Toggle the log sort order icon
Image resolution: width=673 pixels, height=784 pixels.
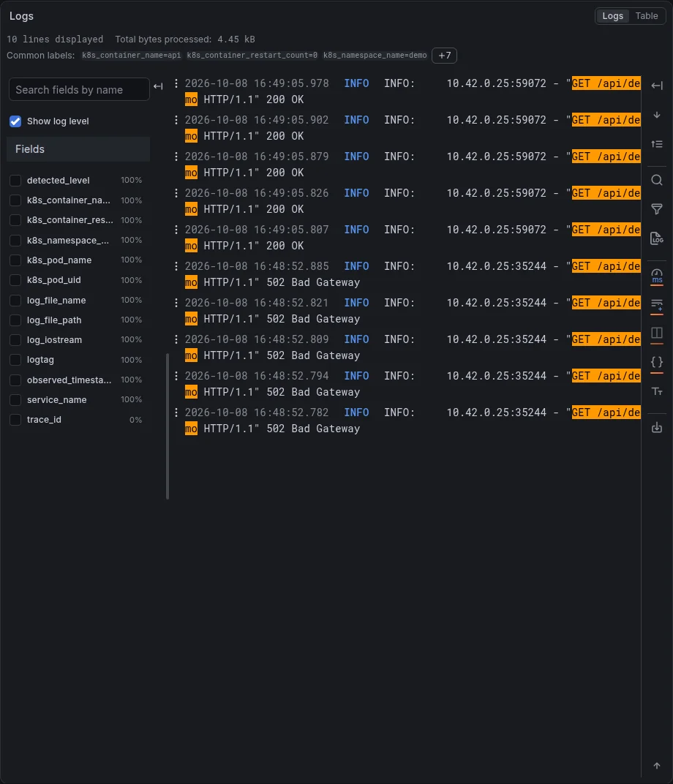656,144
